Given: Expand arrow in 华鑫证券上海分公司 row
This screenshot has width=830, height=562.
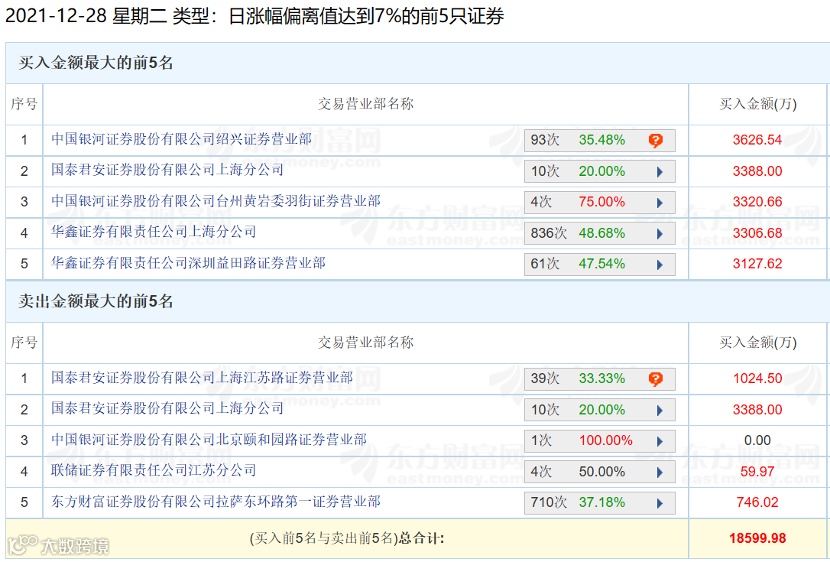Looking at the screenshot, I should click(x=660, y=233).
